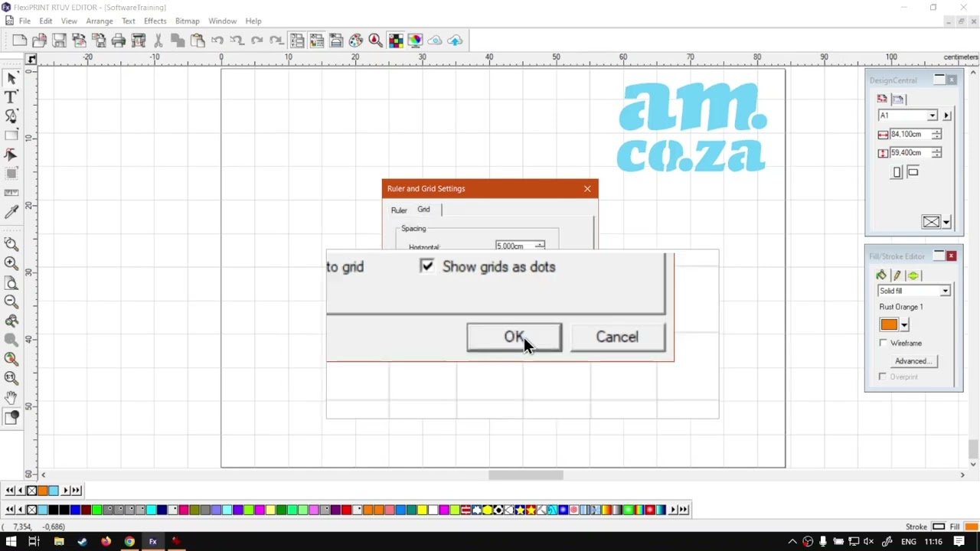The image size is (980, 551).
Task: Click the cloud upload icon
Action: click(455, 41)
